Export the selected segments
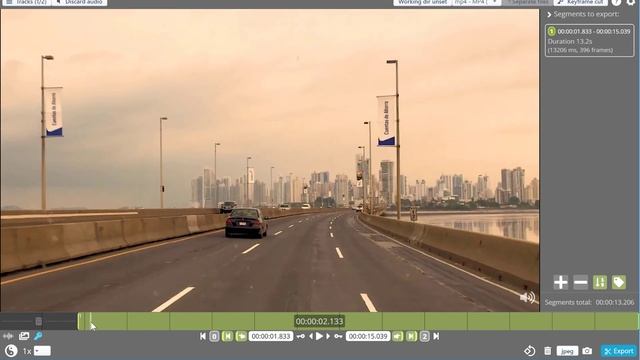 618,351
